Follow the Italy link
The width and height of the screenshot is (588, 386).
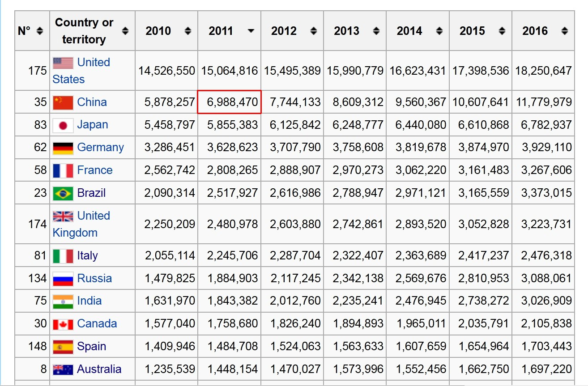point(87,256)
